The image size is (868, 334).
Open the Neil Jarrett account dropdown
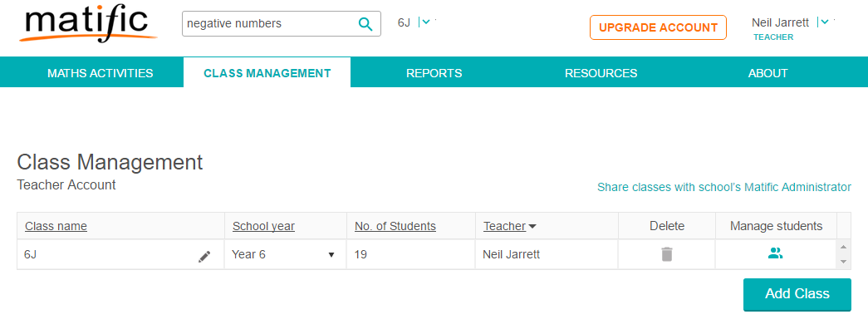coord(823,22)
